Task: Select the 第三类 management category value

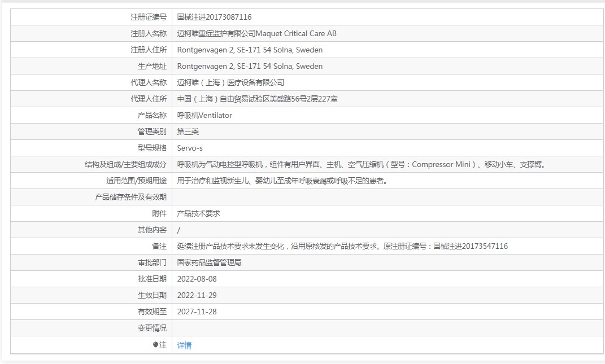Action: (188, 131)
